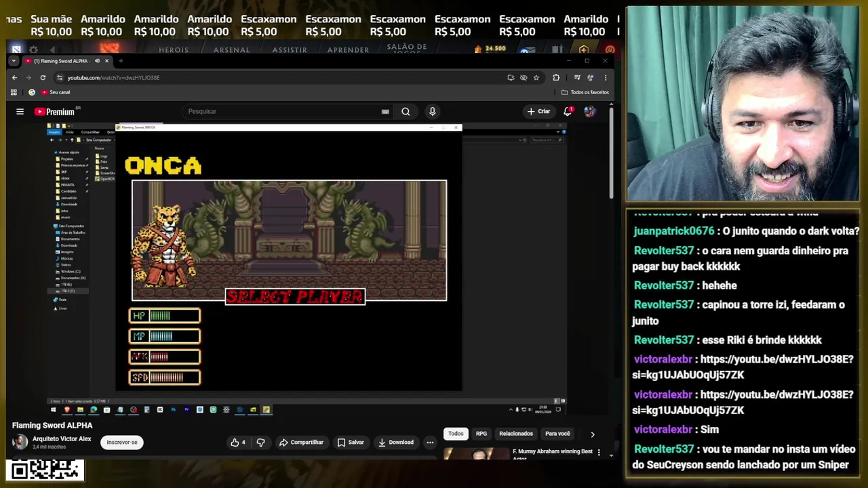Open the F. Murray Abraham video thumbnail
Viewport: 868px width, 488px height.
coord(476,454)
